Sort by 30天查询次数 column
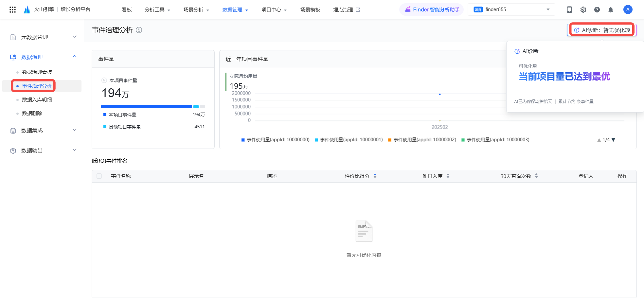 pyautogui.click(x=536, y=176)
